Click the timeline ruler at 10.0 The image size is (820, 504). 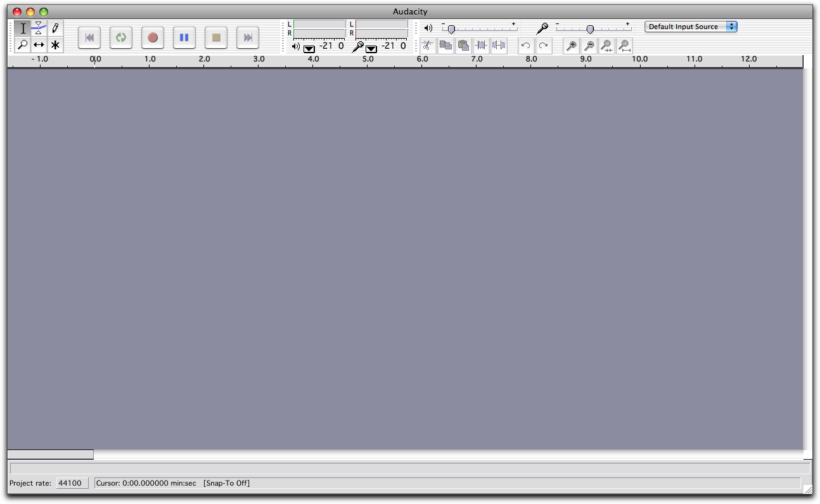point(639,59)
